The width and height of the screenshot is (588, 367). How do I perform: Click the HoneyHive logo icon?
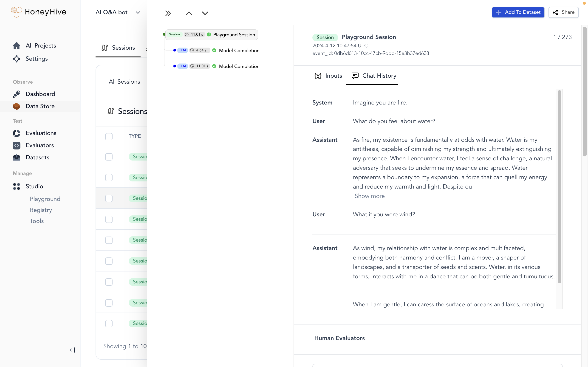coord(16,12)
